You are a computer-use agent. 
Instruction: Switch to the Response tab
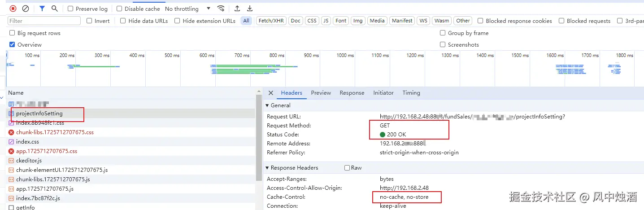point(352,93)
